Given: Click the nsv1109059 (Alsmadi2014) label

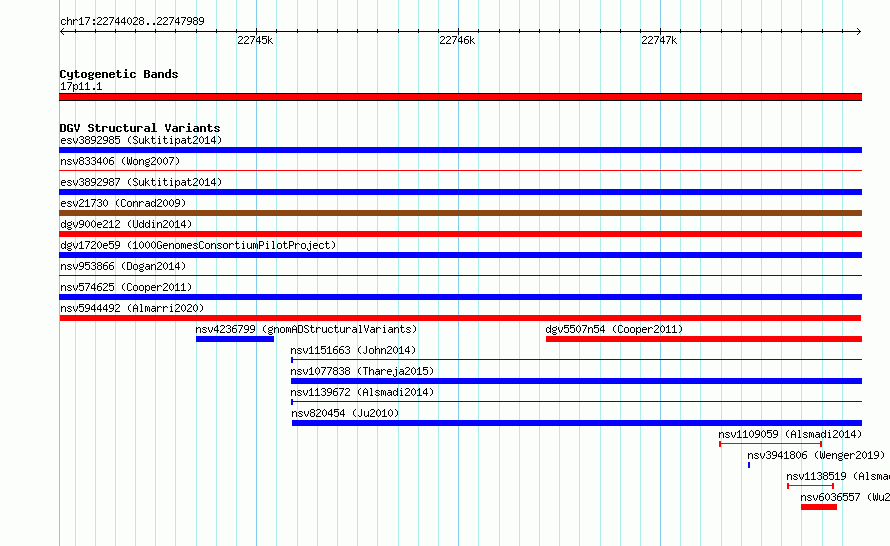Looking at the screenshot, I should pyautogui.click(x=790, y=434).
